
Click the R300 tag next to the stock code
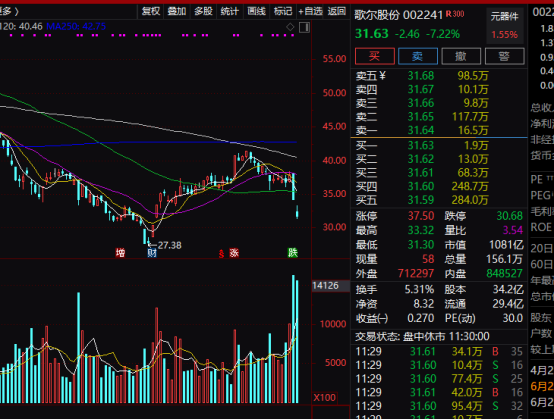tap(455, 14)
